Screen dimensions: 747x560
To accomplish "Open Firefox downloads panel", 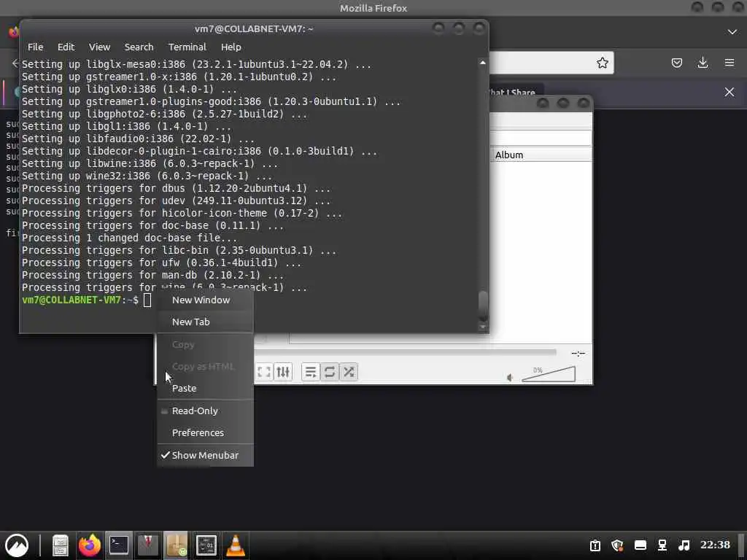I will [703, 63].
